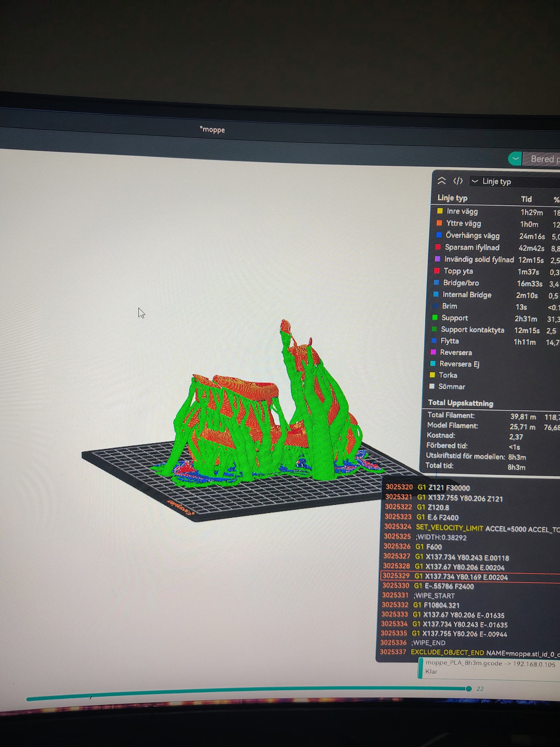Toggle the Bridge/bro legend swatch

click(436, 282)
